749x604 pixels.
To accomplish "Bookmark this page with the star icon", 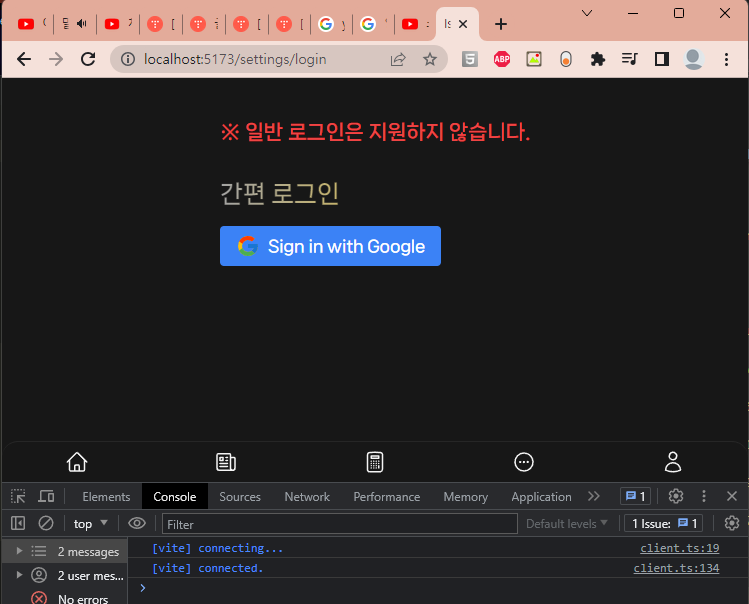I will (x=430, y=59).
